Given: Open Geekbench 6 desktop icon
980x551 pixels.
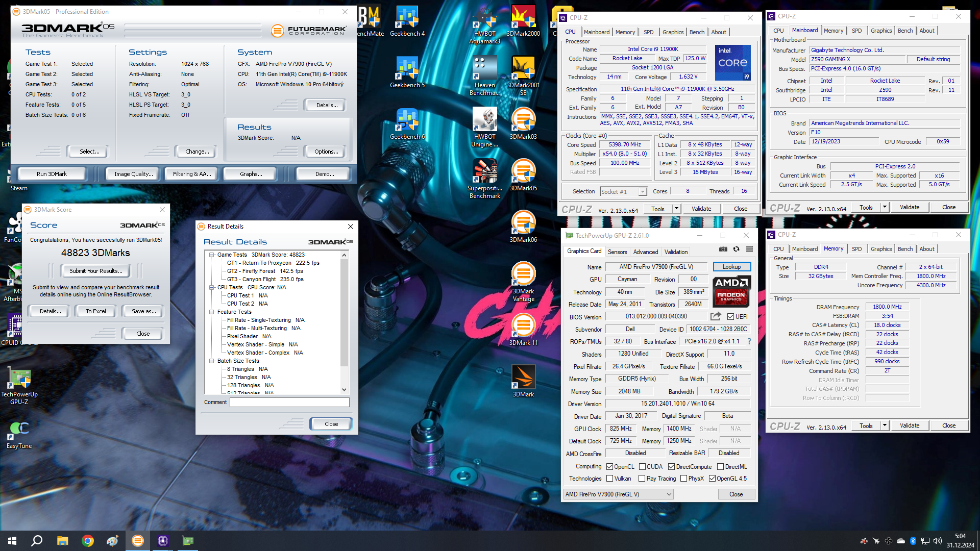Looking at the screenshot, I should coord(407,124).
